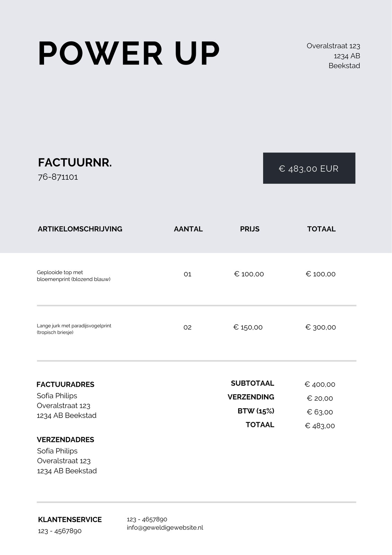Click the dark € 483,00 EUR total box
This screenshot has width=392, height=555.
(x=309, y=168)
